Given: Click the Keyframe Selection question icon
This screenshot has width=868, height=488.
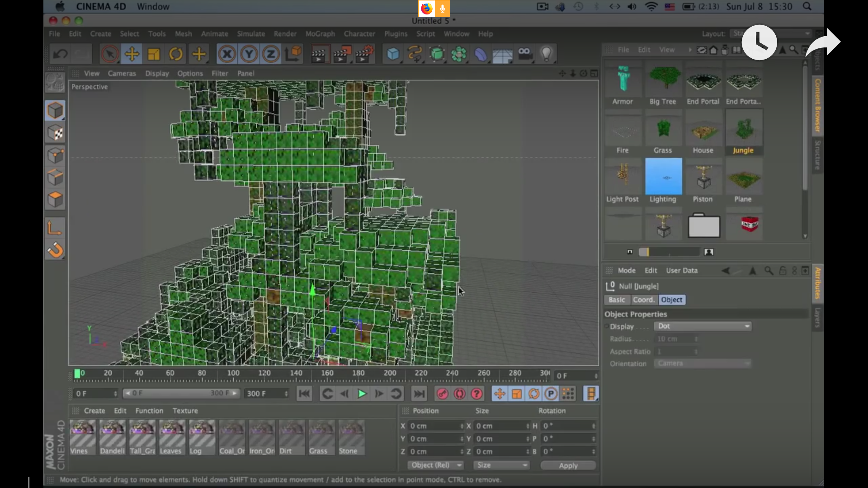Looking at the screenshot, I should click(476, 394).
